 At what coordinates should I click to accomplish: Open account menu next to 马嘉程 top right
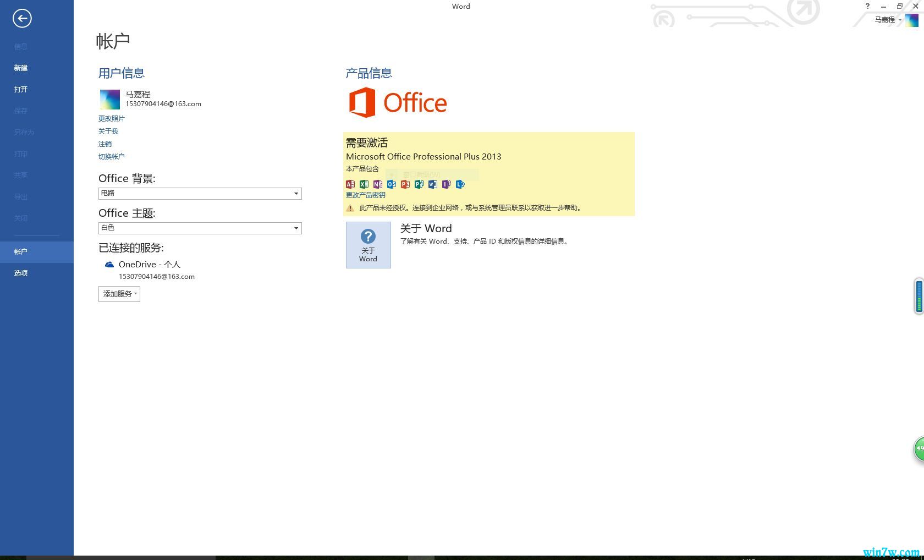tap(888, 20)
